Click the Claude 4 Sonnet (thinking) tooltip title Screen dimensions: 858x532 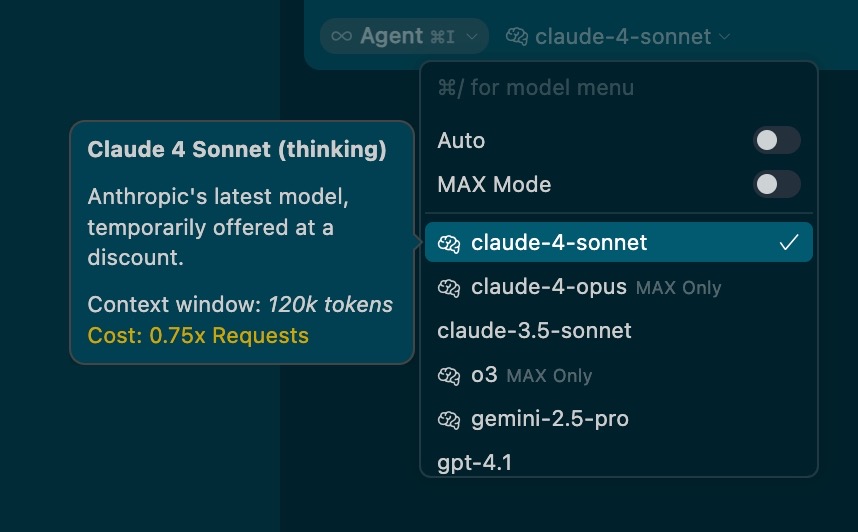[x=237, y=150]
